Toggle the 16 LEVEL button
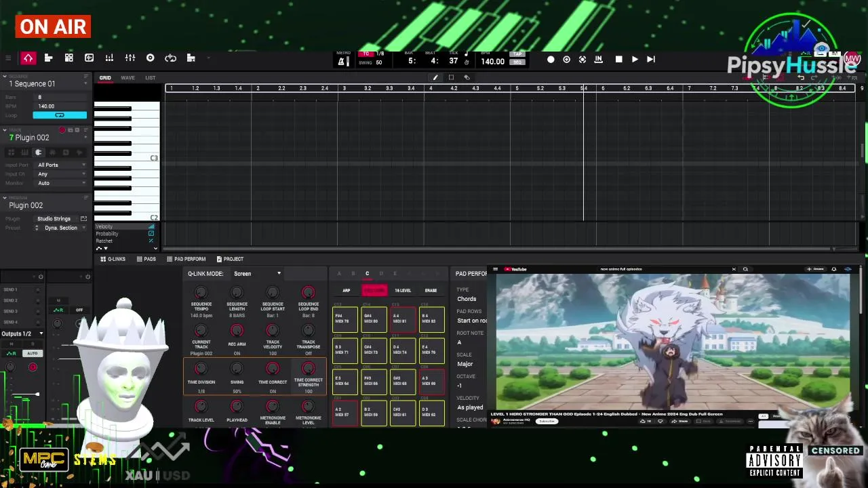The height and width of the screenshot is (488, 868). (x=403, y=291)
